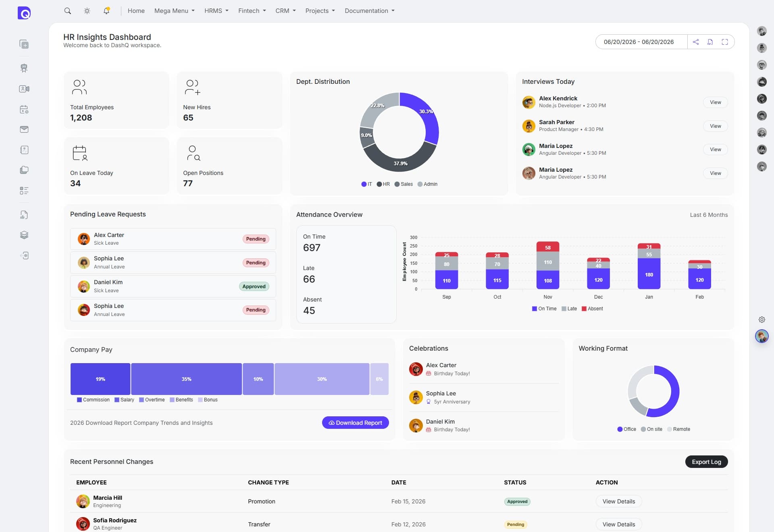The width and height of the screenshot is (774, 532).
Task: Click the share icon beside date range
Action: click(x=696, y=42)
